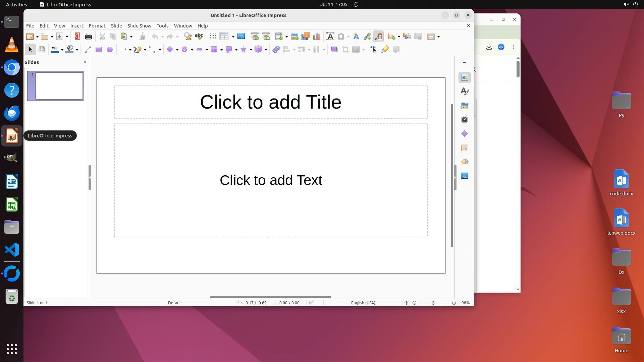The image size is (644, 362).
Task: Select the Ellipse shape tool
Action: (110, 50)
